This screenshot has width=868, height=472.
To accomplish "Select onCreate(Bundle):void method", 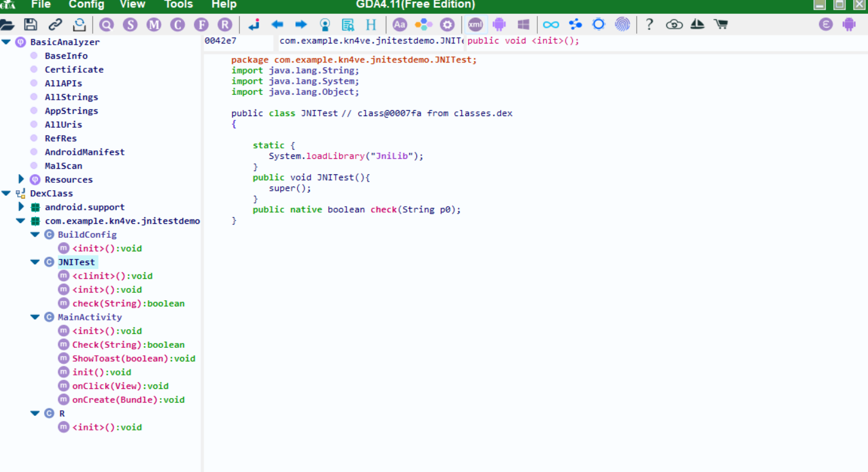I will coord(128,400).
